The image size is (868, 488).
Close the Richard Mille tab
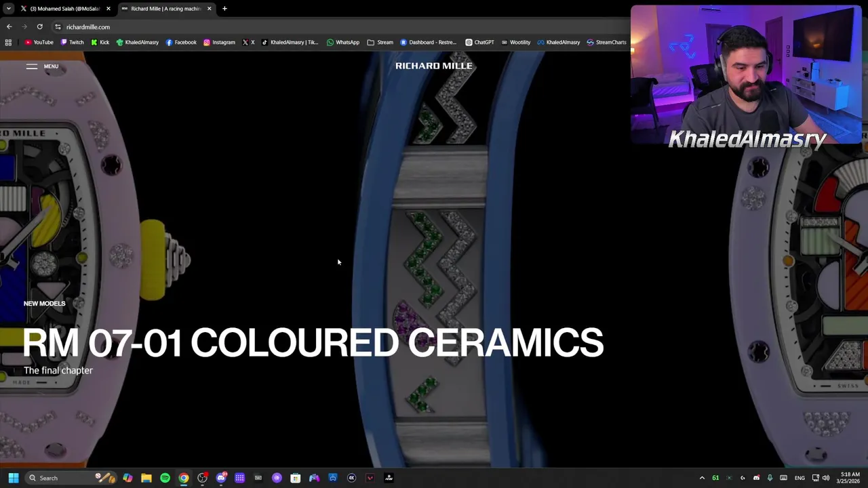pyautogui.click(x=209, y=9)
